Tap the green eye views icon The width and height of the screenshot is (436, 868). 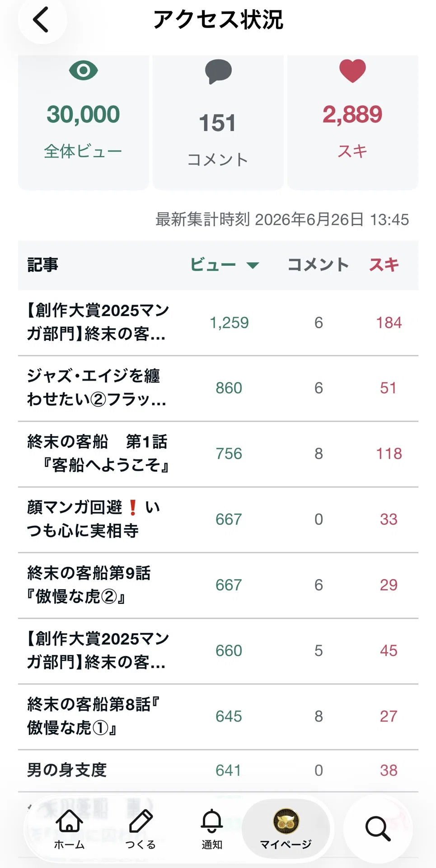click(84, 71)
